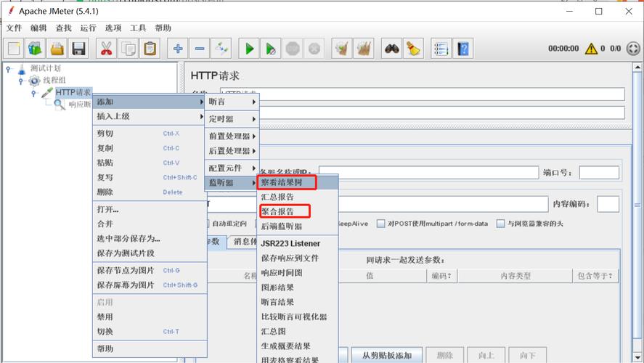Click Start no pauses icon
Screen dimensions: 644x363
click(x=271, y=49)
